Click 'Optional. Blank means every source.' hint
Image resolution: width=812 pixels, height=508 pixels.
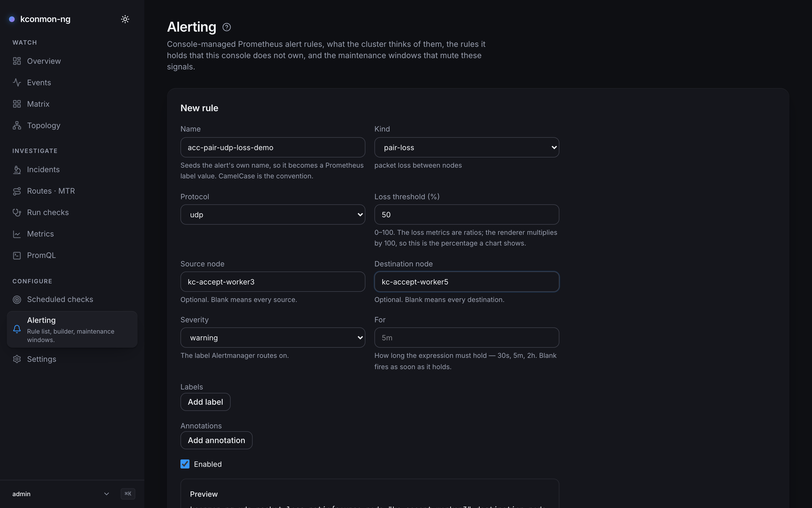pyautogui.click(x=239, y=300)
